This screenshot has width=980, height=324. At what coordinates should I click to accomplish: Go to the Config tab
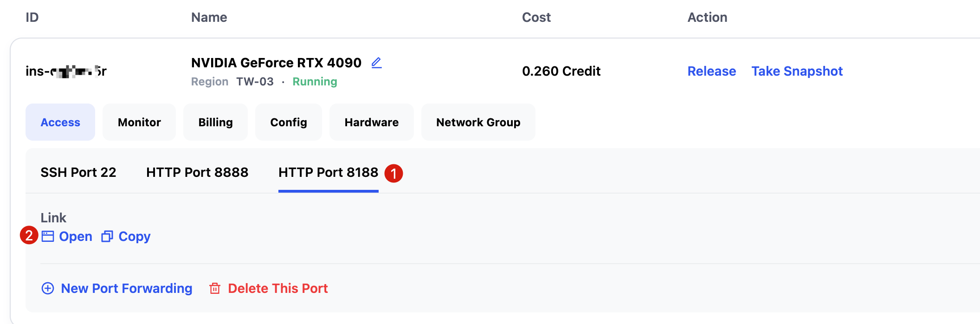click(289, 122)
